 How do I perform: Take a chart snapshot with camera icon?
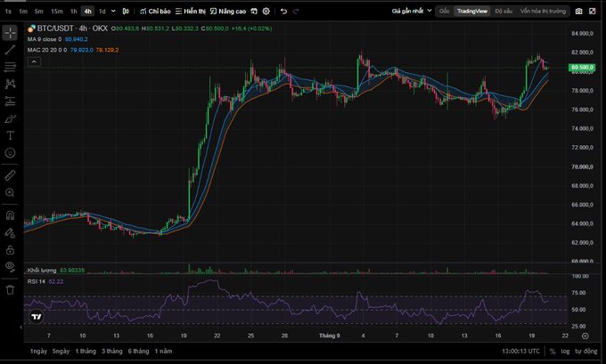(578, 12)
